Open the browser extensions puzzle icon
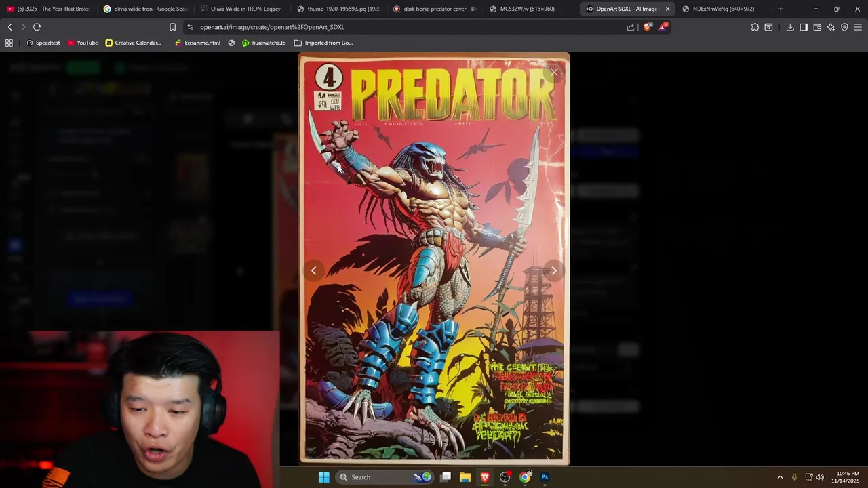Screen dimensions: 868x488 point(755,27)
